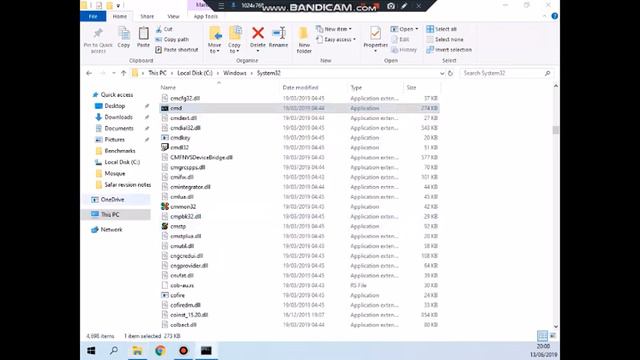
Task: Click the New folder icon
Action: tap(304, 33)
